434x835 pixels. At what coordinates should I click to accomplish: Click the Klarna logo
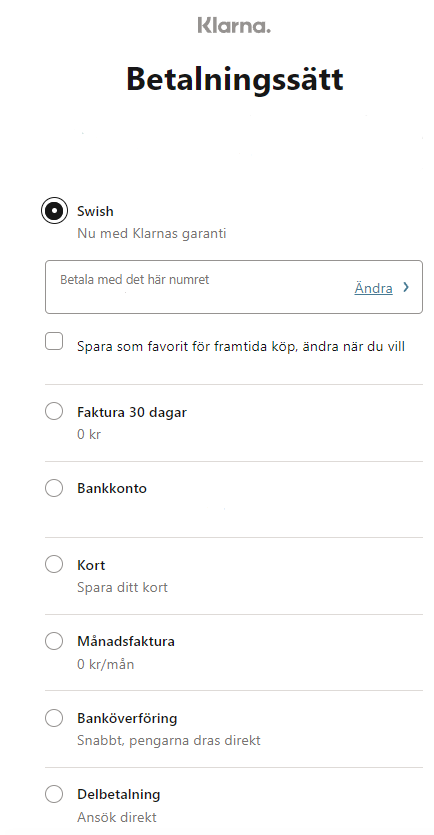[x=234, y=24]
